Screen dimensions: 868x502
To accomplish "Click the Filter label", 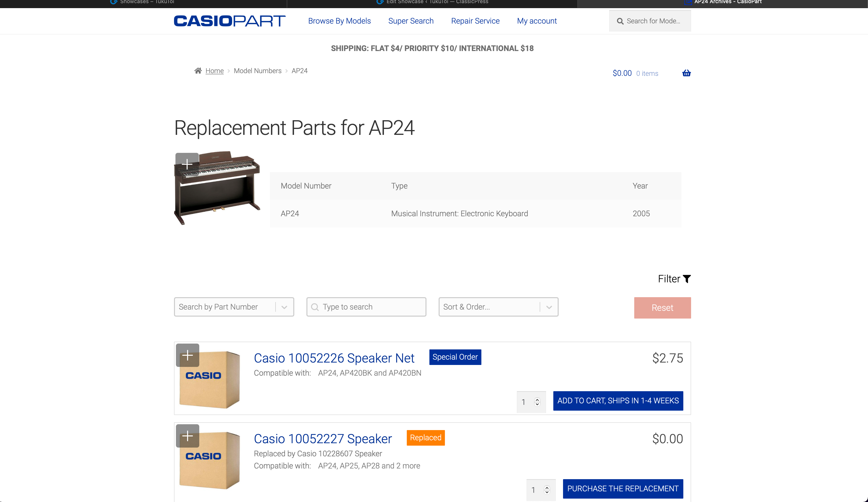I will (669, 278).
